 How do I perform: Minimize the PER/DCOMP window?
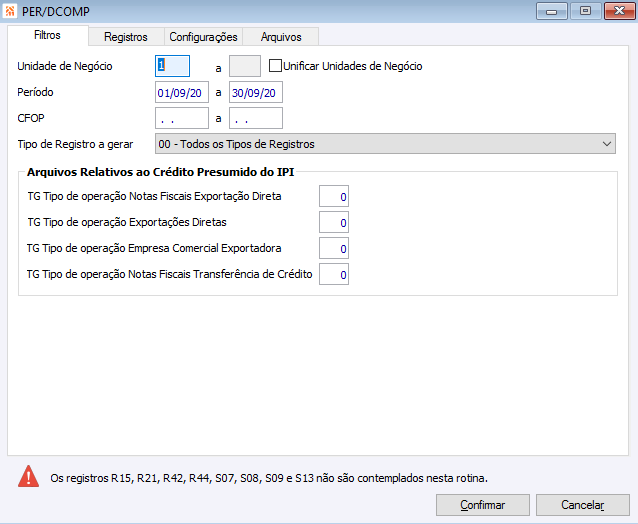(x=551, y=11)
